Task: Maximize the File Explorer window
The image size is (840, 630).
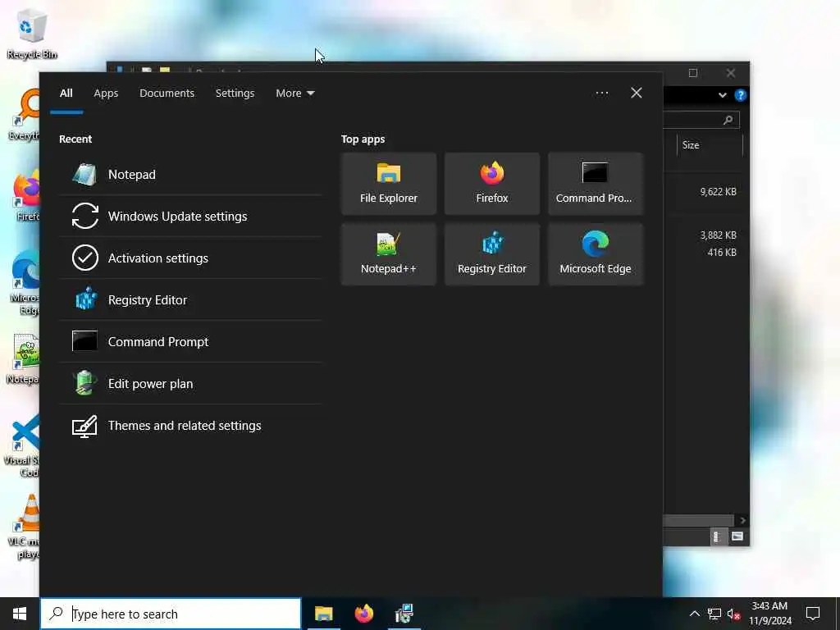Action: click(692, 73)
